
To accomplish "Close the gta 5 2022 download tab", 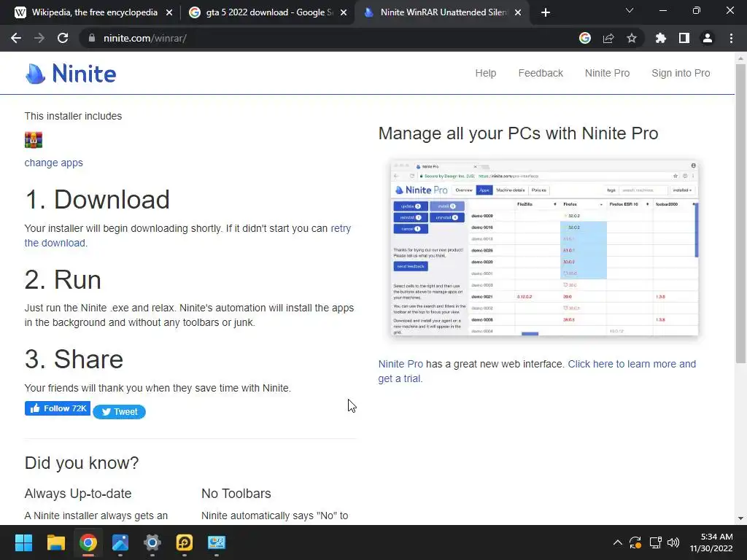I will pyautogui.click(x=344, y=12).
